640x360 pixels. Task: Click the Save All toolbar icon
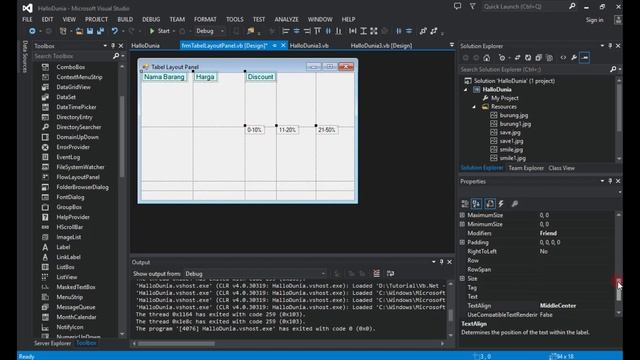tap(100, 31)
